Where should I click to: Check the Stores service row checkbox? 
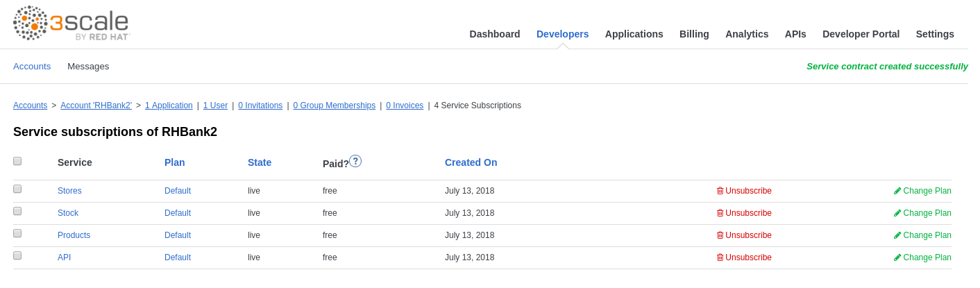[17, 189]
